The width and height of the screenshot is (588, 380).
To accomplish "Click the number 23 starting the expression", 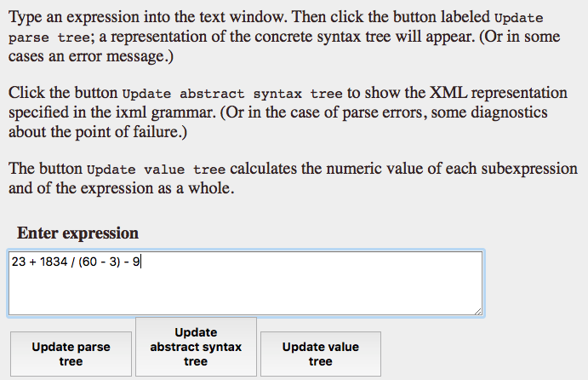I will (19, 262).
